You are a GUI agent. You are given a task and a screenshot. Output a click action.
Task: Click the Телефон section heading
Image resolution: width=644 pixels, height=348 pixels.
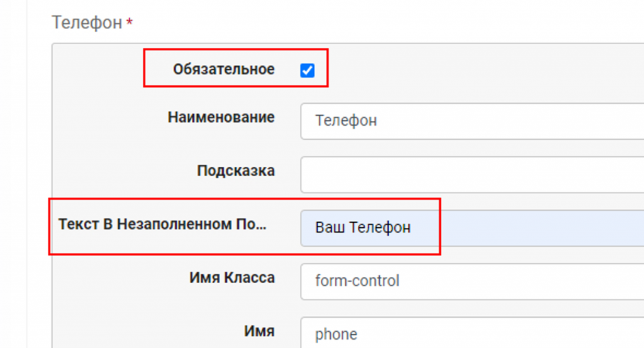(87, 23)
